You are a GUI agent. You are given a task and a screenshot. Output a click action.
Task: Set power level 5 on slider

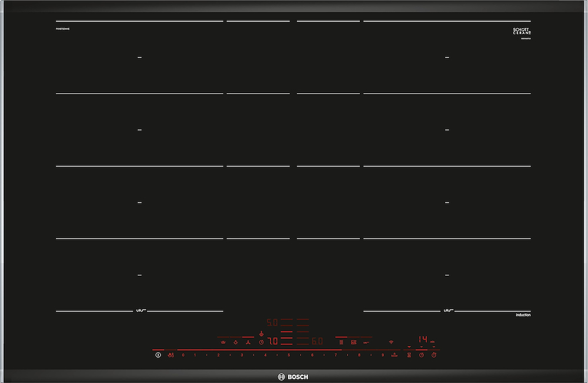click(289, 355)
